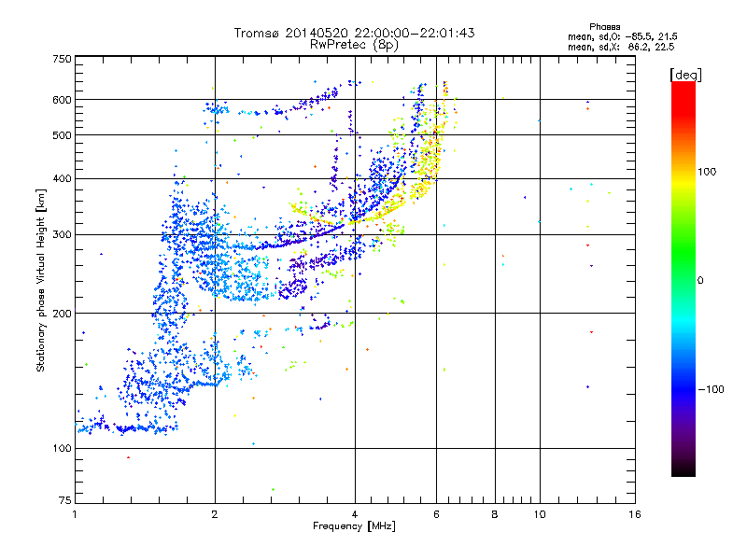Click the 'Phases' heading text
This screenshot has height=560, width=747.
point(604,27)
